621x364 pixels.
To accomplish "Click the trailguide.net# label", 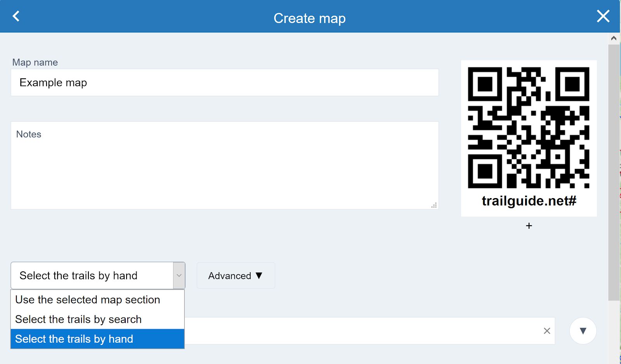I will [529, 201].
